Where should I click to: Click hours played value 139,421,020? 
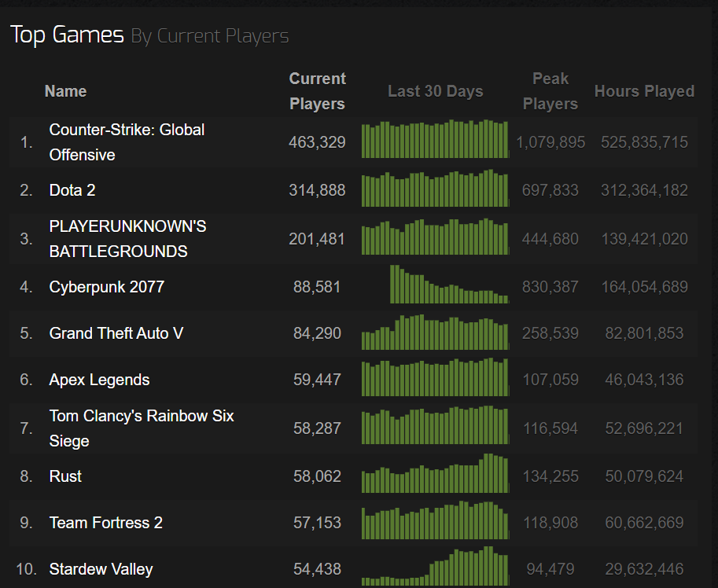pos(644,239)
